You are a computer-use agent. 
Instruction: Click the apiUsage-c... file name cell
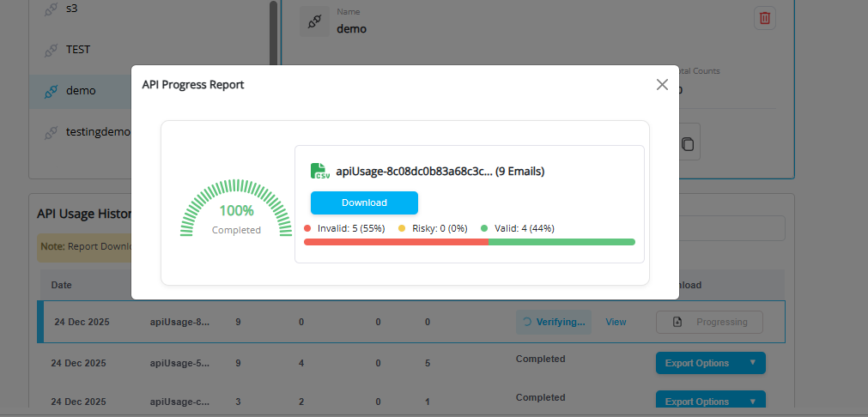point(180,402)
